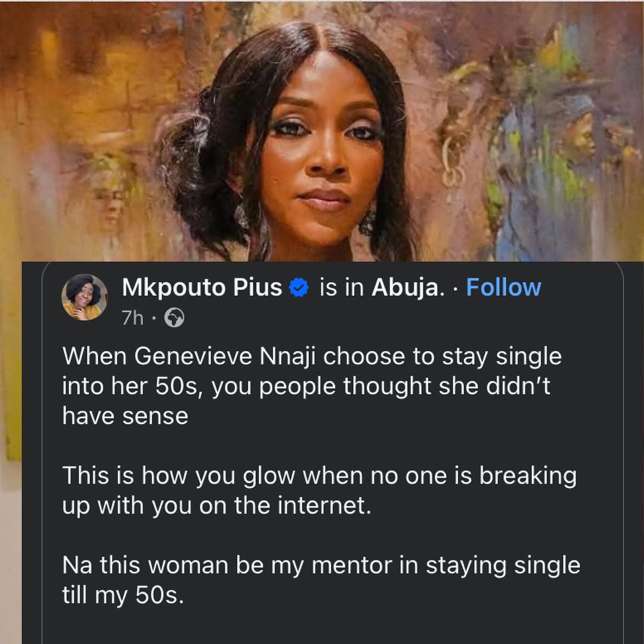644x644 pixels.
Task: Click the 7h post timestamp
Action: tap(132, 318)
